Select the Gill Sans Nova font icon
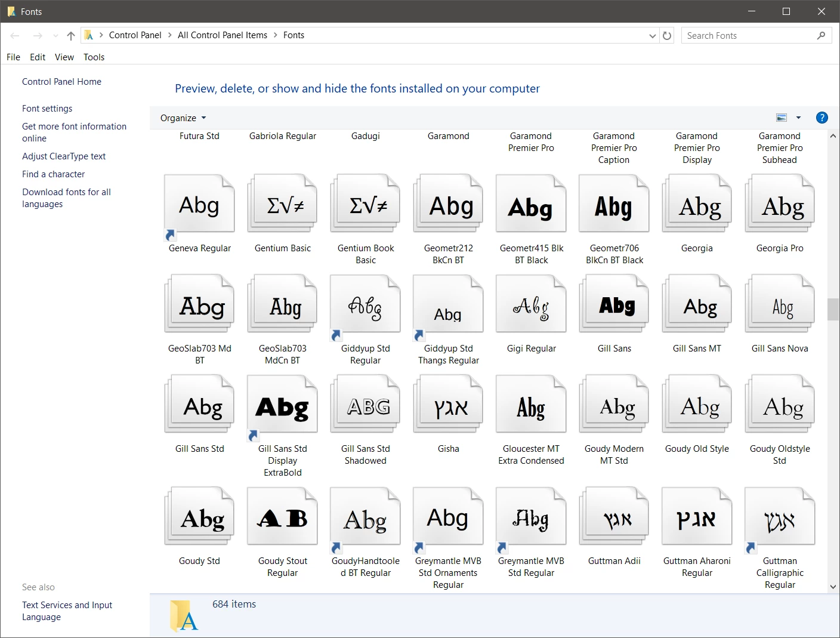The height and width of the screenshot is (638, 840). 780,304
